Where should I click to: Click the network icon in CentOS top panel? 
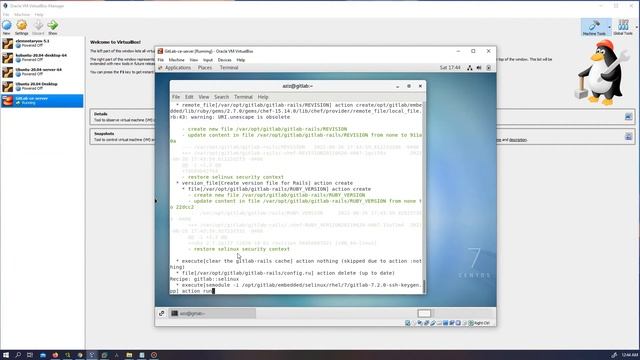pyautogui.click(x=470, y=68)
